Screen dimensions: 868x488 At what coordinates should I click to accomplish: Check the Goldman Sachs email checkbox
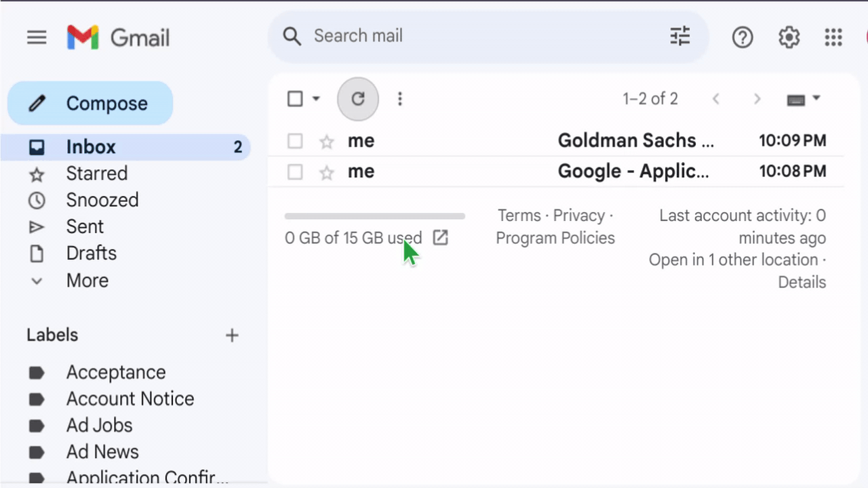coord(295,141)
